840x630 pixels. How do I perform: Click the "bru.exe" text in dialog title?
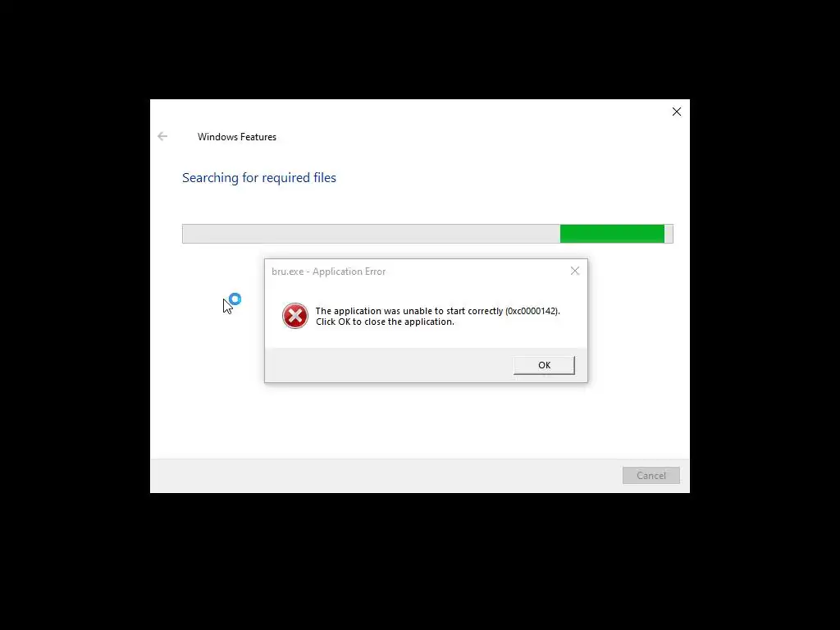(288, 272)
